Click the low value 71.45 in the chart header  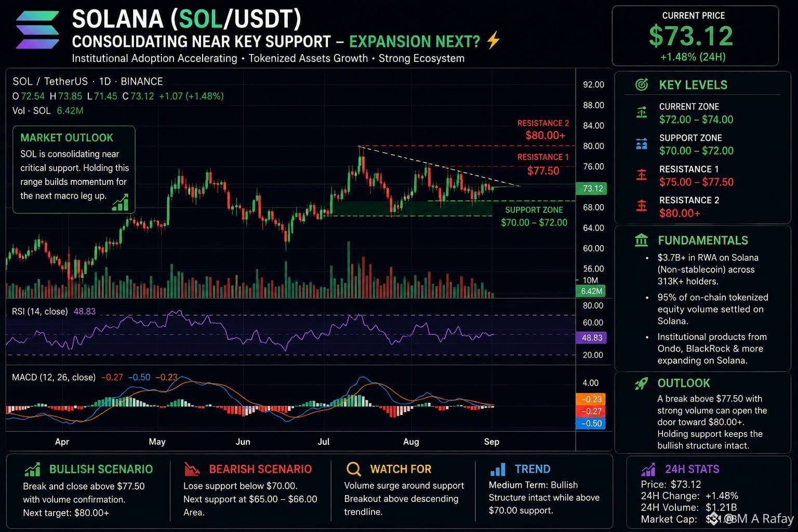[x=105, y=96]
